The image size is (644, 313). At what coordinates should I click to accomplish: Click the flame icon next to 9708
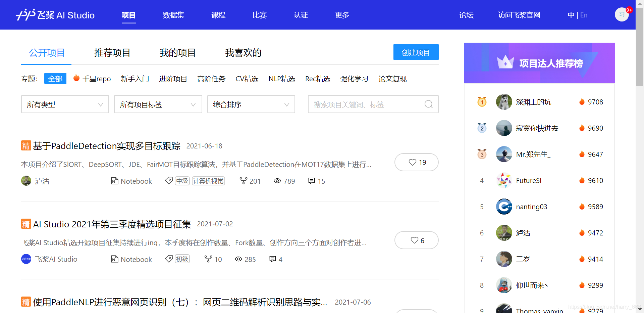[582, 101]
